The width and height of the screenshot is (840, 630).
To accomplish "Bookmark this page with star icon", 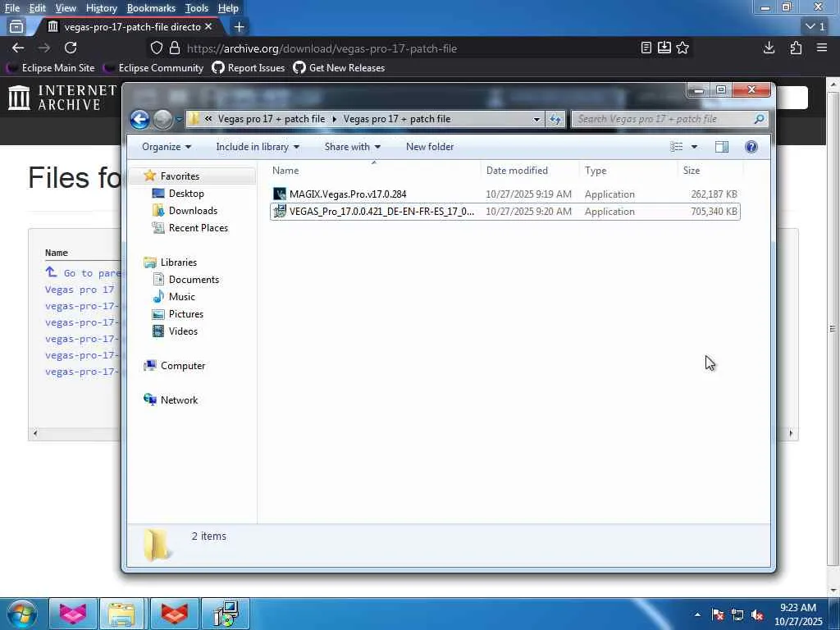I will click(682, 48).
